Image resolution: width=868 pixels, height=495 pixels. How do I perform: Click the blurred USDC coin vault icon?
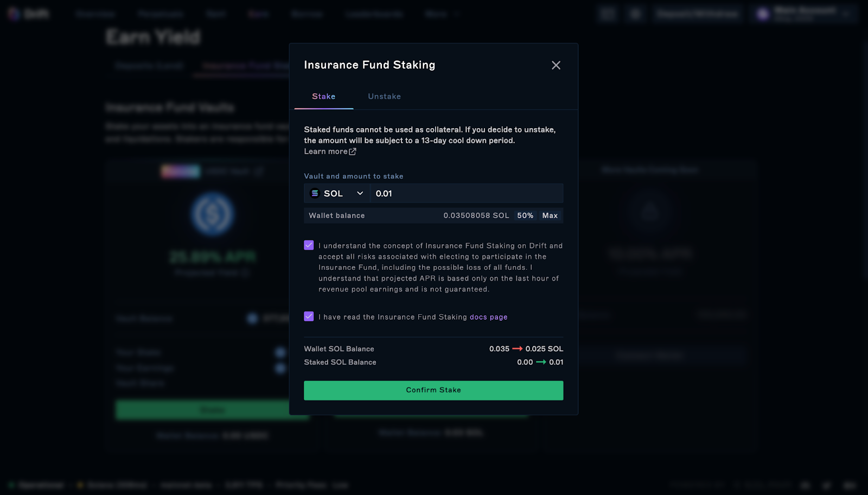tap(212, 214)
